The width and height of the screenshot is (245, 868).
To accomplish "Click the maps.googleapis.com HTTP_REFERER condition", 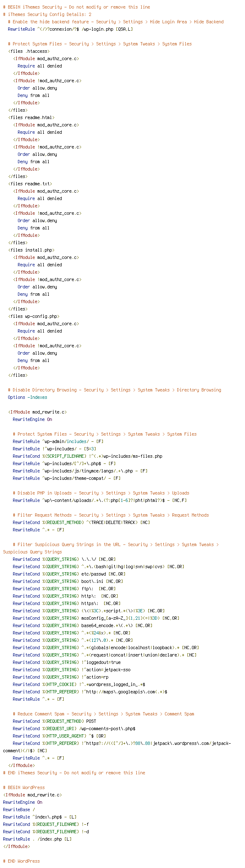I will point(90,692).
